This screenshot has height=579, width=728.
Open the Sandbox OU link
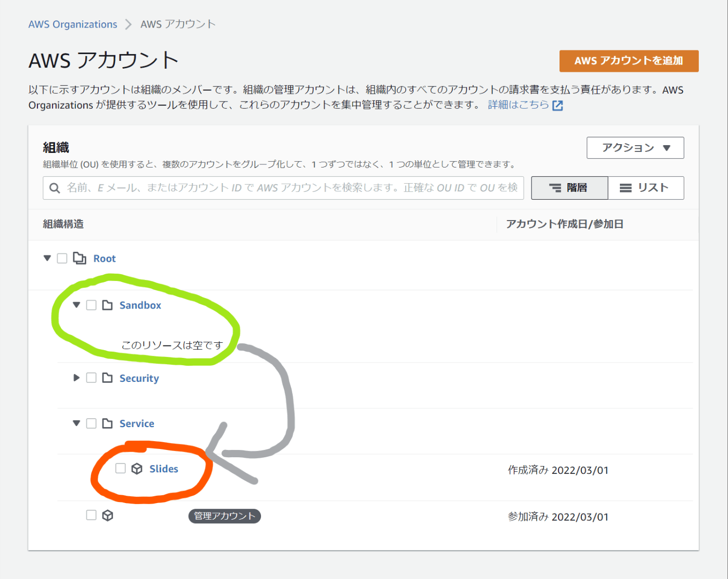[x=140, y=305]
